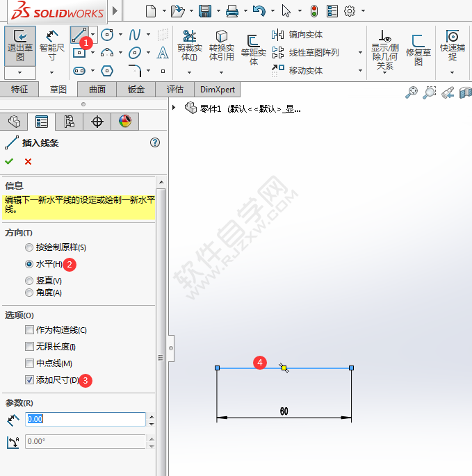Select the Point sketch tool
The width and height of the screenshot is (472, 476).
tap(163, 71)
